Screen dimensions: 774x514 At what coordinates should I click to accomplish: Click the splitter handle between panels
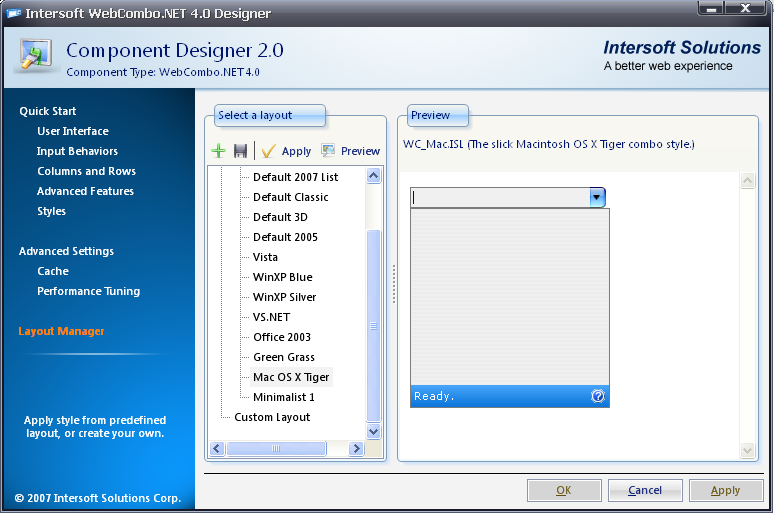(393, 284)
